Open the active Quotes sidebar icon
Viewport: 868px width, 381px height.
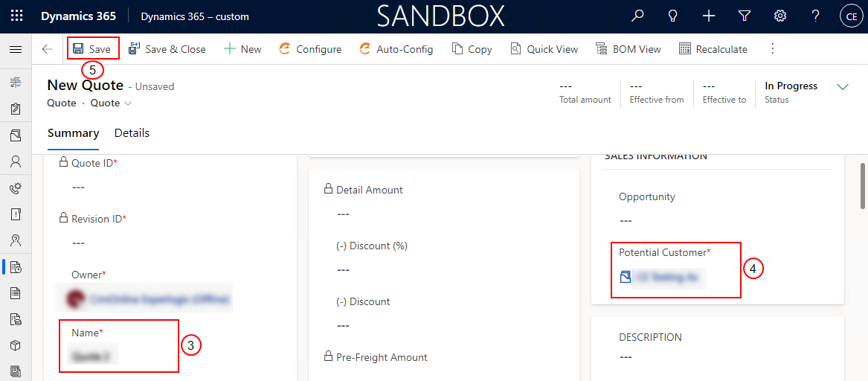click(16, 267)
